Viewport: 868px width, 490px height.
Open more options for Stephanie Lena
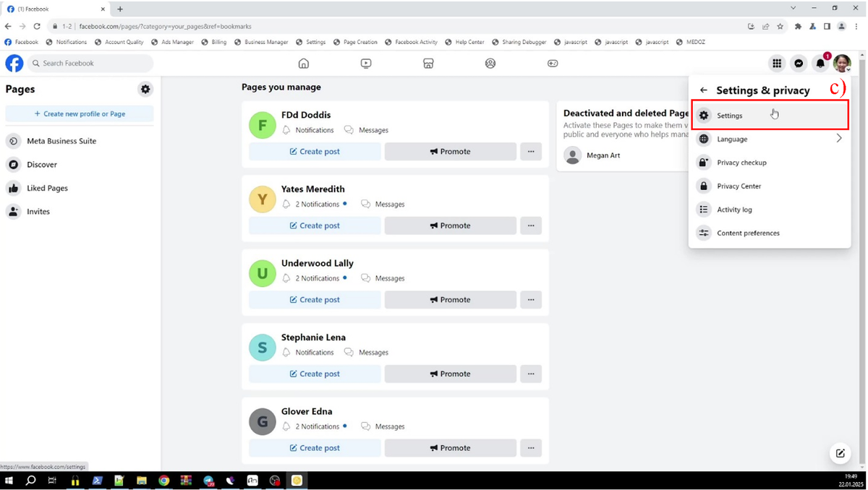point(531,374)
